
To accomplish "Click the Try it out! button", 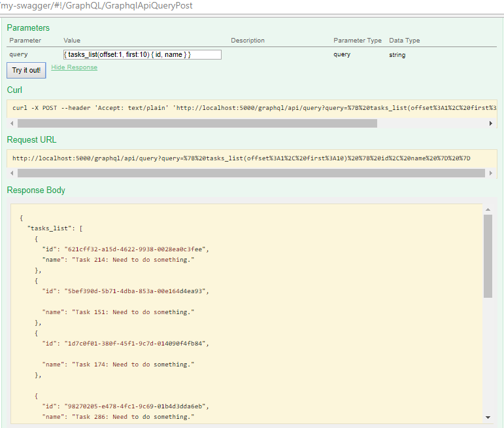I will pos(26,70).
